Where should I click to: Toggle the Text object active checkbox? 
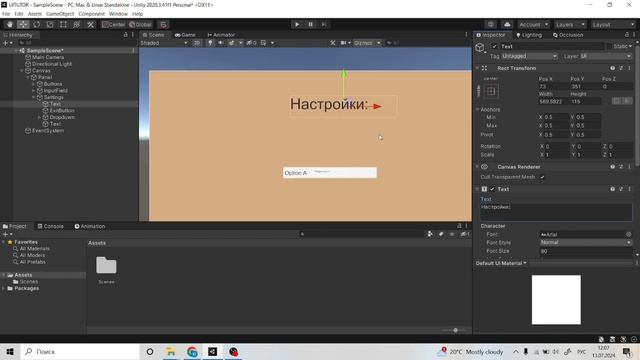coord(494,46)
